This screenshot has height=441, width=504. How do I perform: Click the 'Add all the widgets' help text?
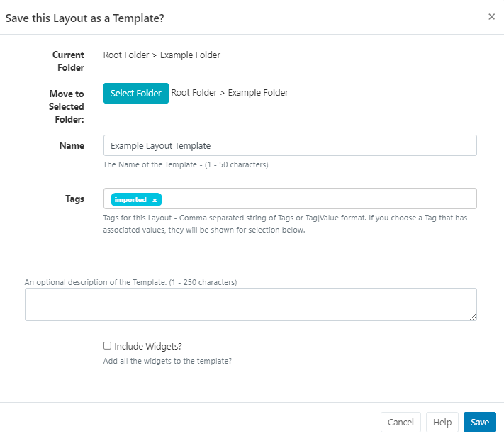click(167, 361)
